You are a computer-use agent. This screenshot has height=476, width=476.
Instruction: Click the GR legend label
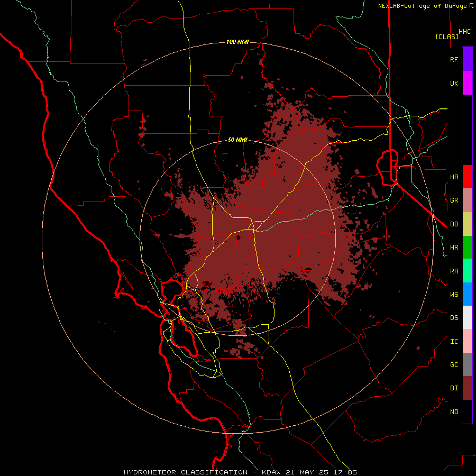(x=454, y=200)
